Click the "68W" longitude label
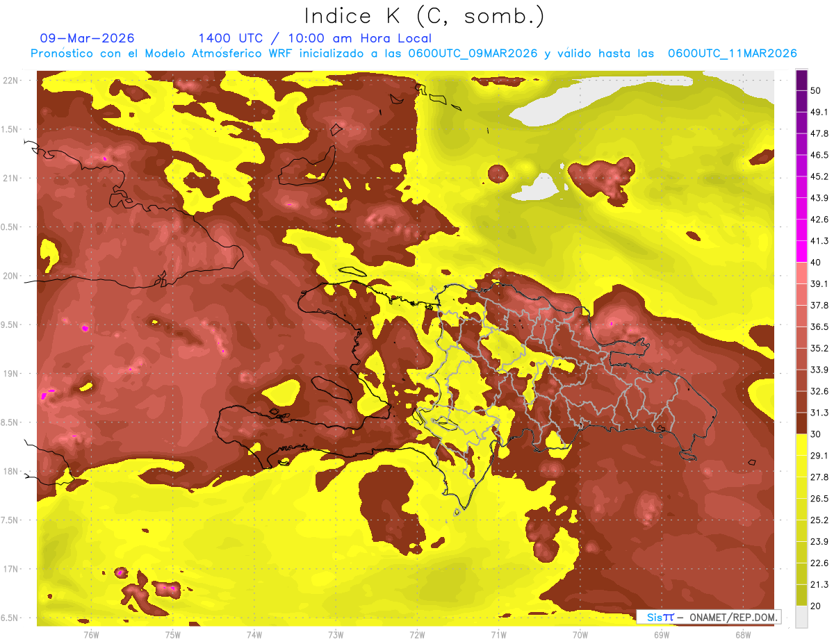This screenshot has height=644, width=834. [743, 634]
